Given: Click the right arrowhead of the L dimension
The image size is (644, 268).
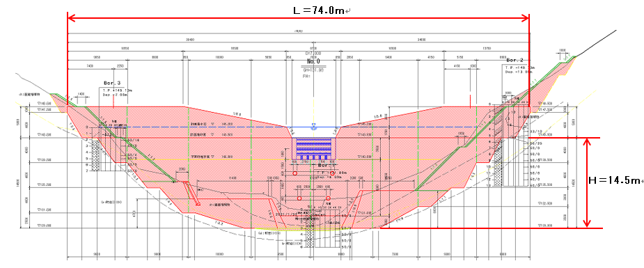Looking at the screenshot, I should (525, 17).
